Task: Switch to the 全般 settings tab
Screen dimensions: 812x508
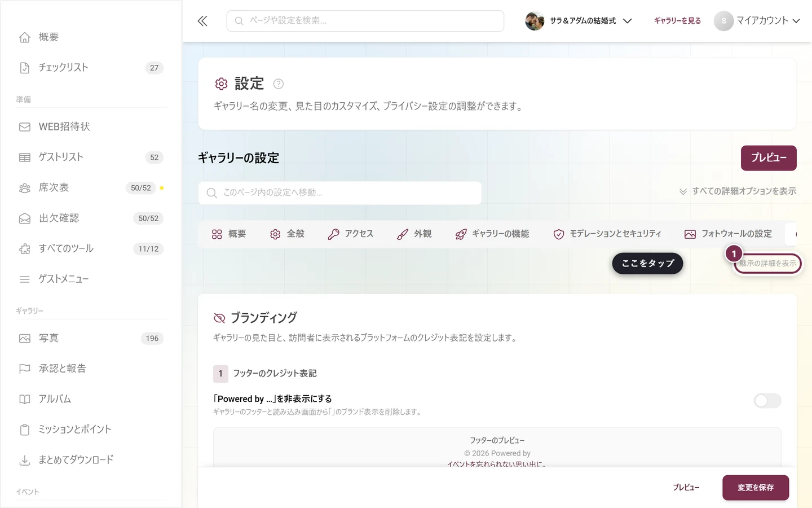Action: point(288,234)
